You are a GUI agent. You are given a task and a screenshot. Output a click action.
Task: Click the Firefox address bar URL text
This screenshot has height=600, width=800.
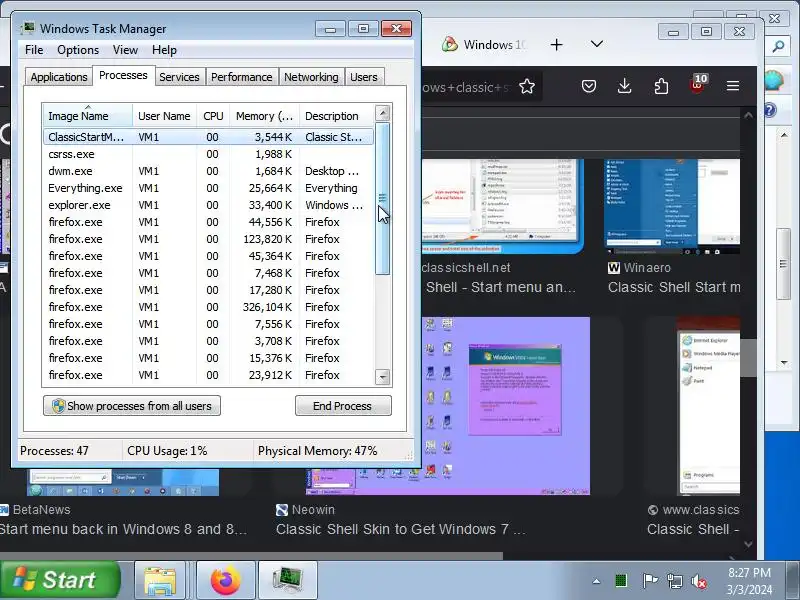coord(466,88)
